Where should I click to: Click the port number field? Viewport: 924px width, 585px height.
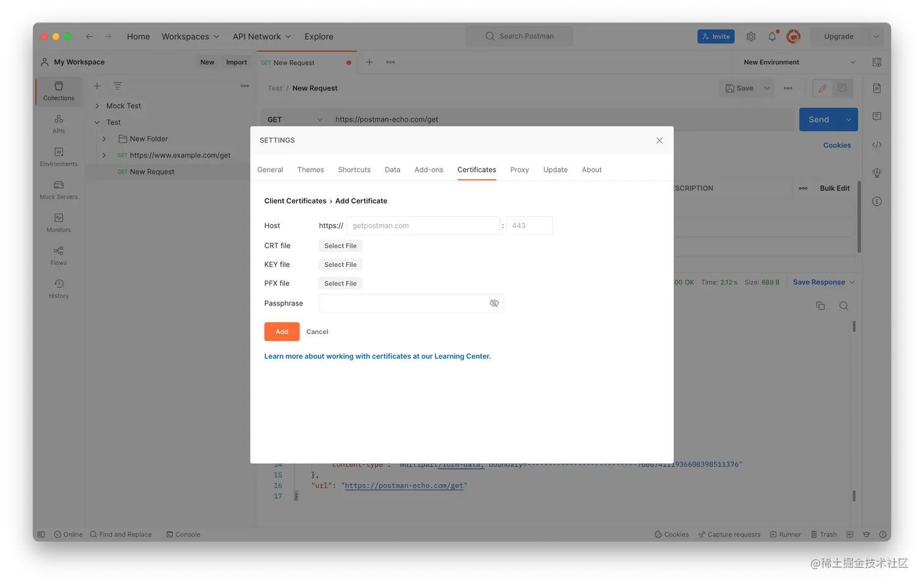pos(529,226)
